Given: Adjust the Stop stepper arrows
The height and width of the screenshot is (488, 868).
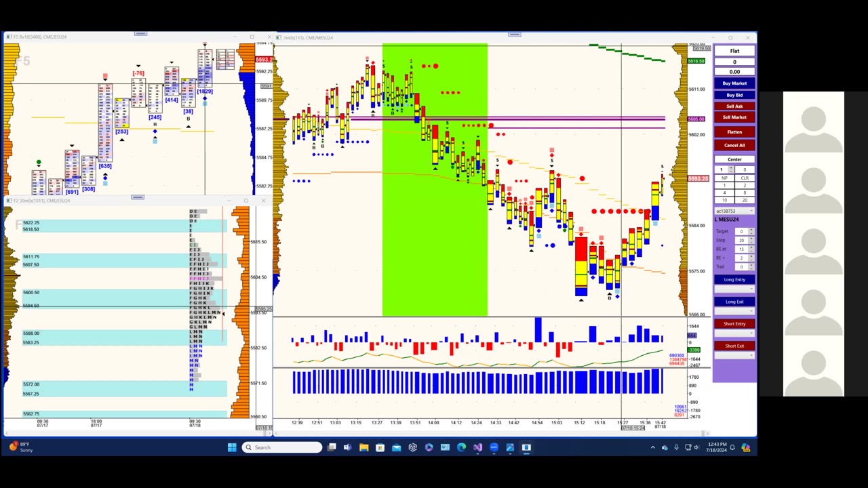Looking at the screenshot, I should pos(751,240).
